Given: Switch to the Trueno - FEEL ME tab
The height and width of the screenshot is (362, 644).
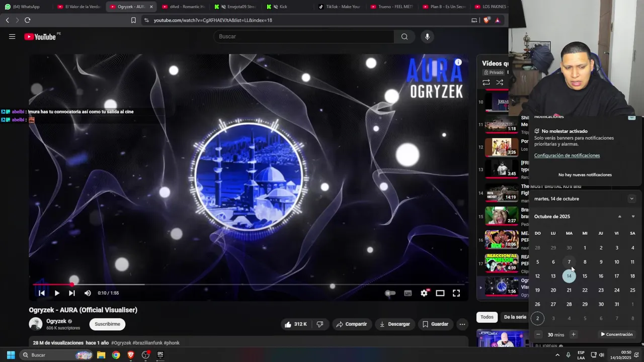Looking at the screenshot, I should point(392,7).
